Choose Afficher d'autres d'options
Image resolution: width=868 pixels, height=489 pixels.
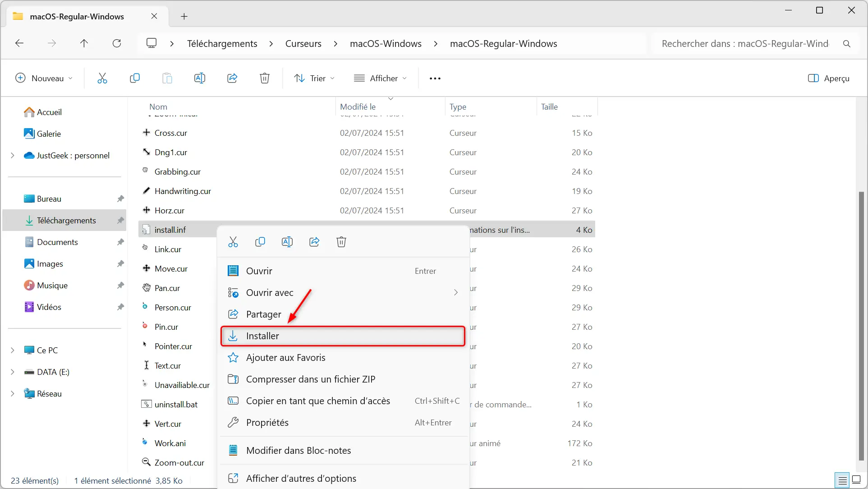click(343, 479)
